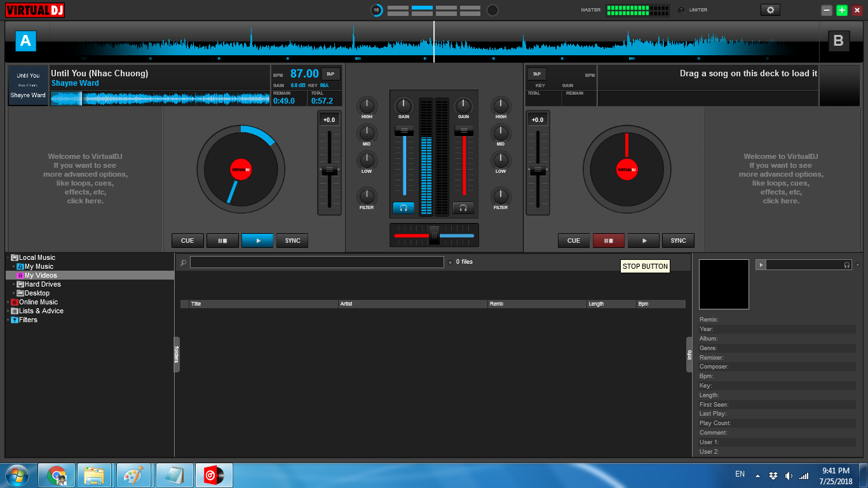Click the crossfader between decks
Screen dimensions: 868x488
(433, 234)
